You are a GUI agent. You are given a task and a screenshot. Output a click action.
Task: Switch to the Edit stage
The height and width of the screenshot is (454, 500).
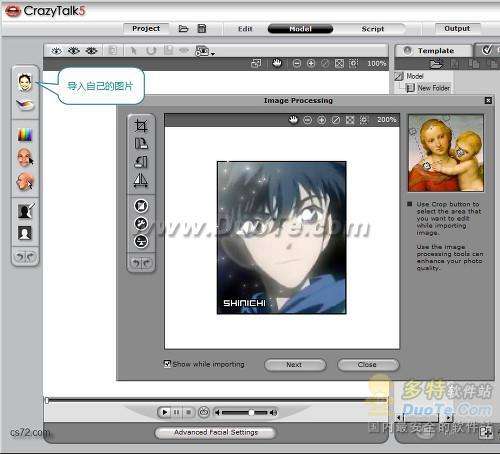(245, 29)
